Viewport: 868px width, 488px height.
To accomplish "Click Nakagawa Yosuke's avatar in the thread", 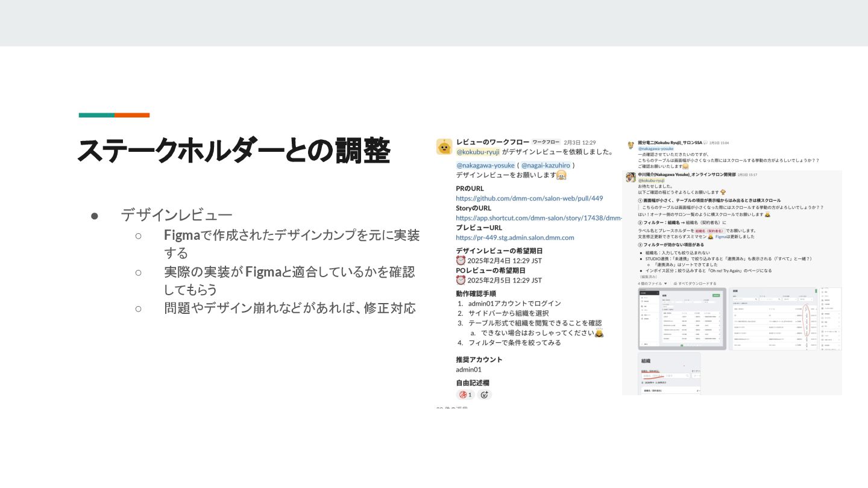I will click(631, 177).
